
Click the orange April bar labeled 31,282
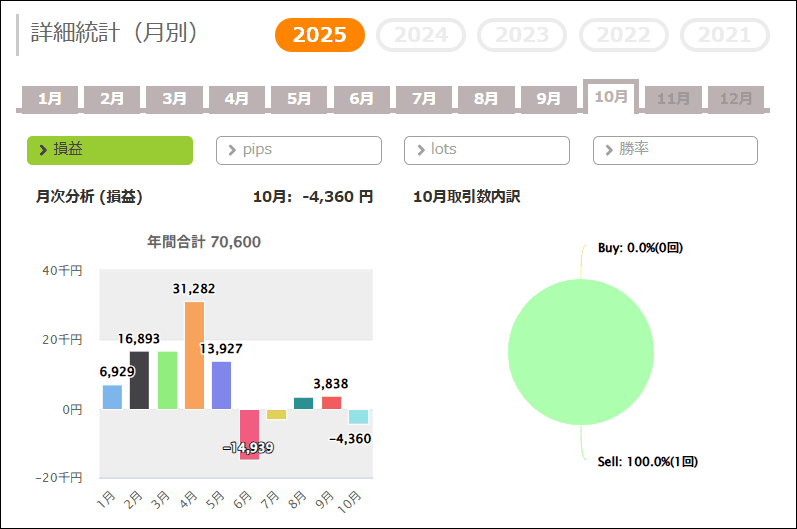194,355
